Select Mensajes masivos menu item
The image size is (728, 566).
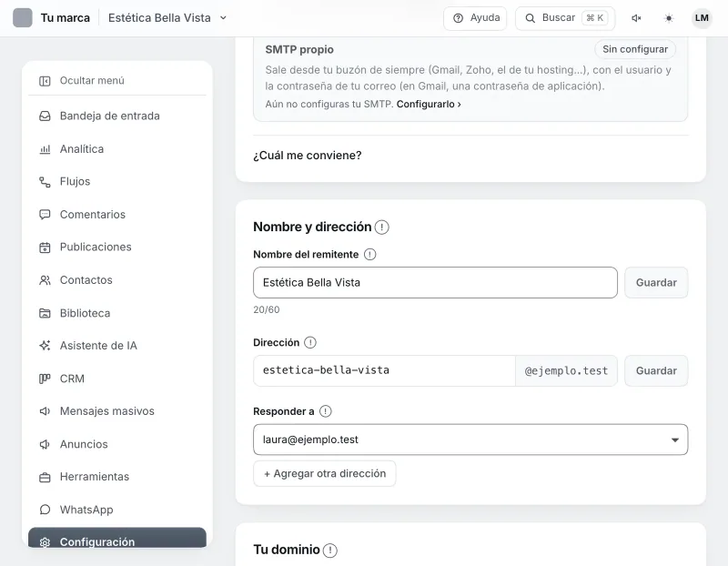tap(117, 411)
